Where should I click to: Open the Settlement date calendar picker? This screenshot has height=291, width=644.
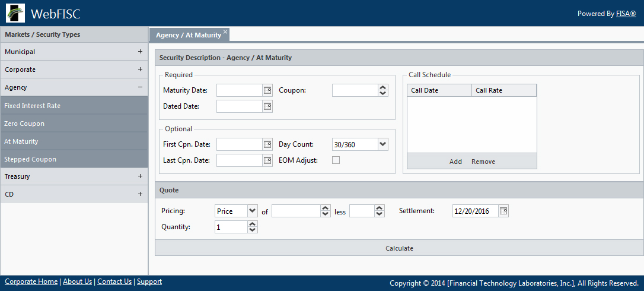coord(503,211)
